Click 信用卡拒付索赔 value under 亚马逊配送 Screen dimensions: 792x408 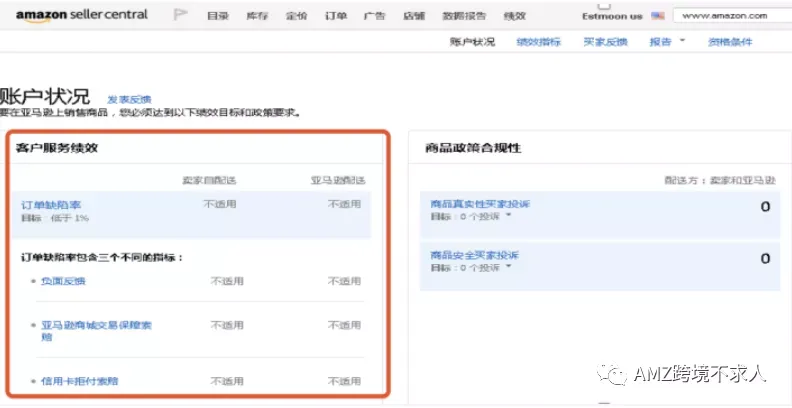[344, 381]
